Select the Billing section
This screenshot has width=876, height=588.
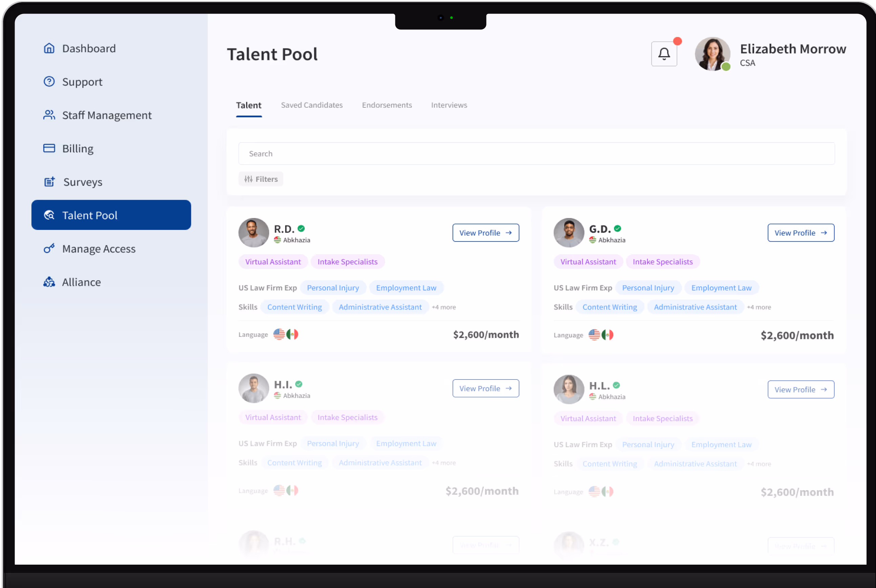78,149
